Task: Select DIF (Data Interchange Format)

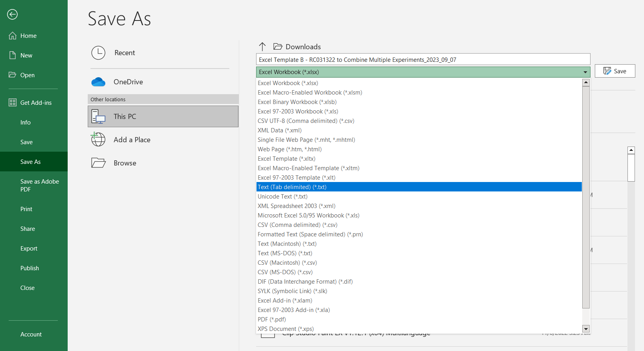Action: (419, 282)
